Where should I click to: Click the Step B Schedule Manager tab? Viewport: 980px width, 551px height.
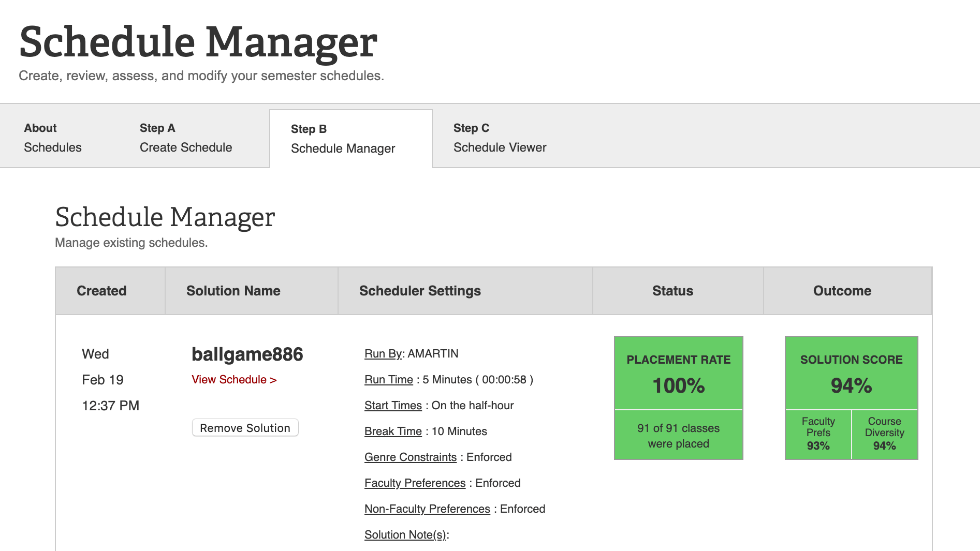pos(342,138)
